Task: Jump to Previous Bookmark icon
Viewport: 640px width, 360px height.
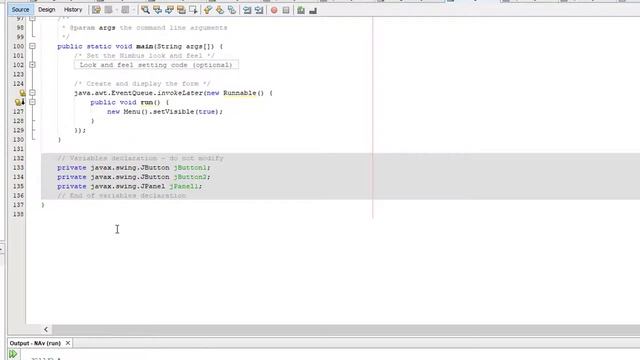Action: click(x=208, y=10)
